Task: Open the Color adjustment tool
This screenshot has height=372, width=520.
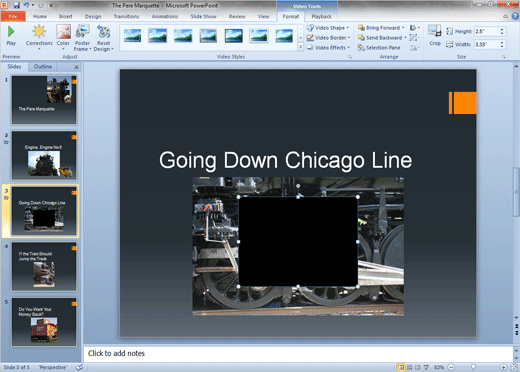Action: [x=63, y=37]
